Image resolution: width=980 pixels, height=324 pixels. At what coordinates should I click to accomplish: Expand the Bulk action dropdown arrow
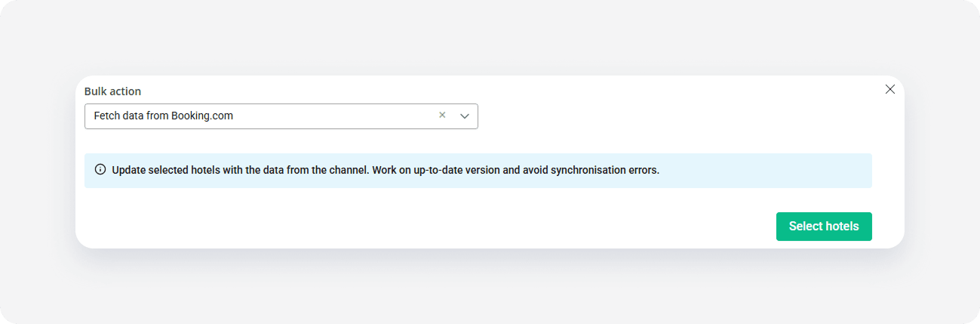click(465, 116)
